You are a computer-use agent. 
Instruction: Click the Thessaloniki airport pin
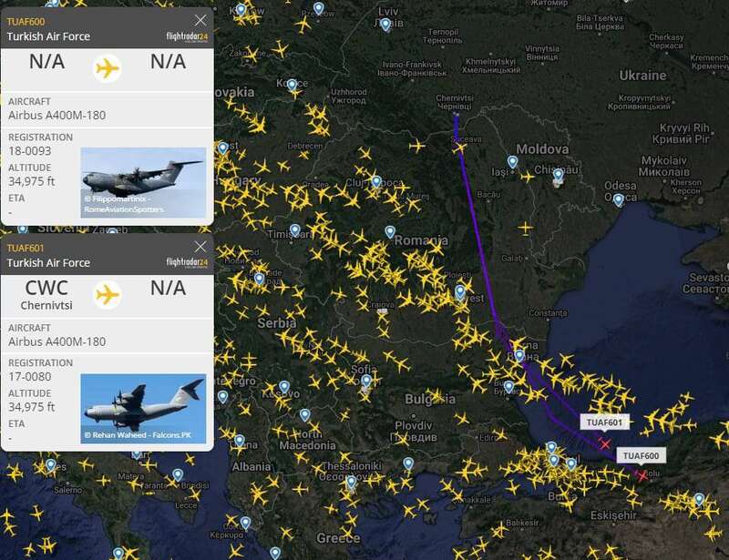point(352,483)
